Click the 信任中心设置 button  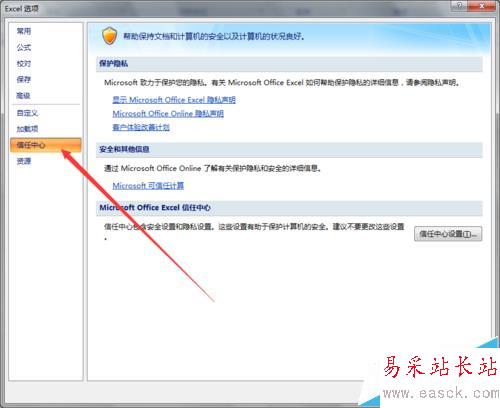point(448,234)
